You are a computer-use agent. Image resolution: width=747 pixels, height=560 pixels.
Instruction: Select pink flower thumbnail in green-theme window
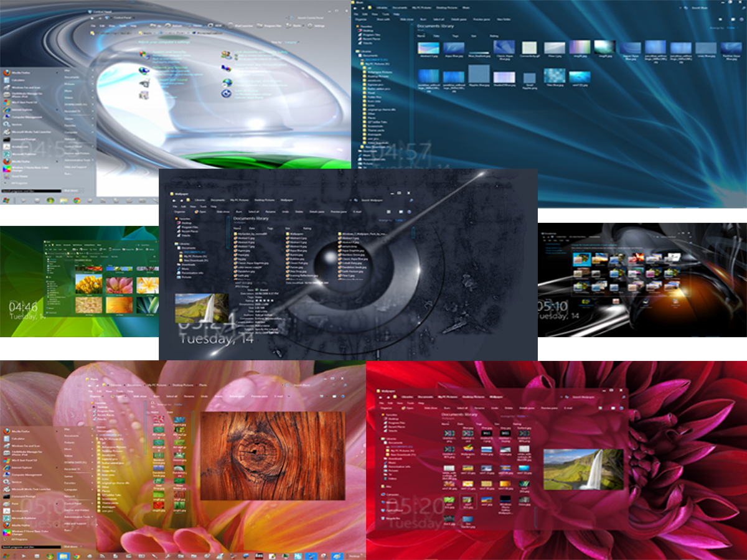pos(120,286)
